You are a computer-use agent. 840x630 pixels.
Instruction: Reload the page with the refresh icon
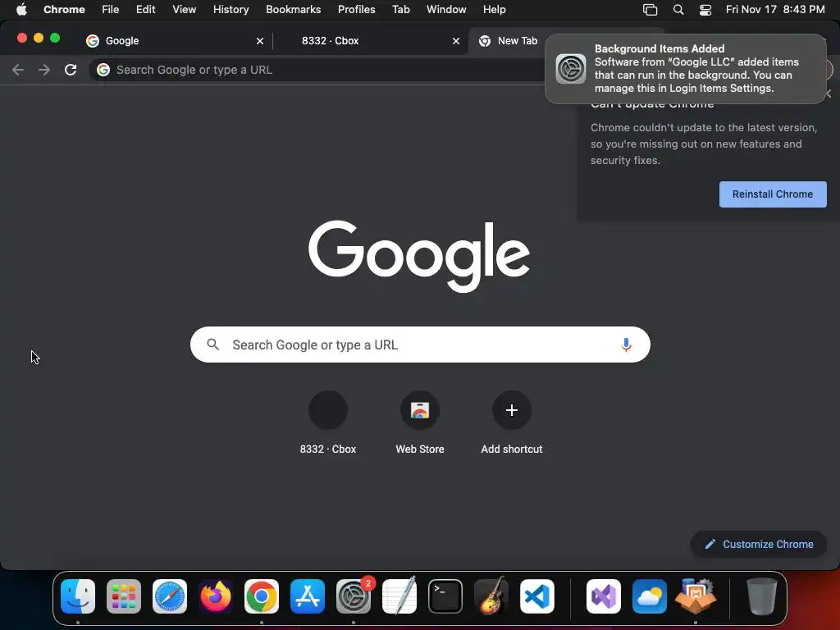(x=71, y=70)
